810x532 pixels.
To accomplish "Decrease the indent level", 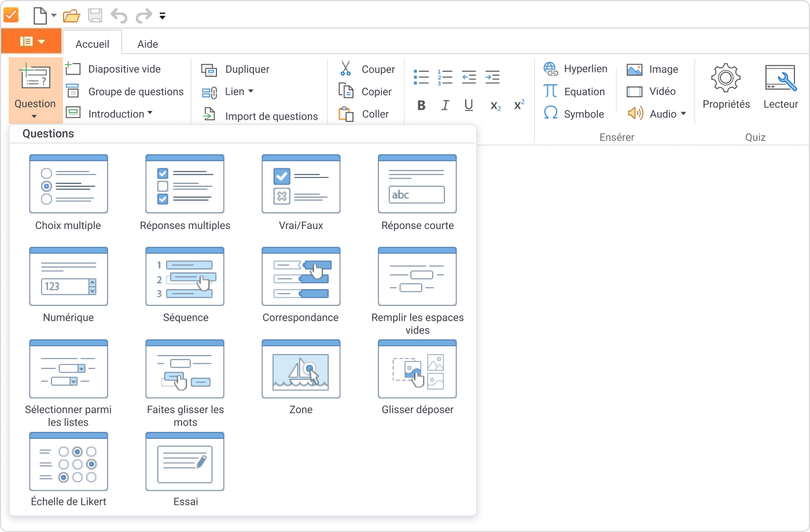I will [469, 77].
